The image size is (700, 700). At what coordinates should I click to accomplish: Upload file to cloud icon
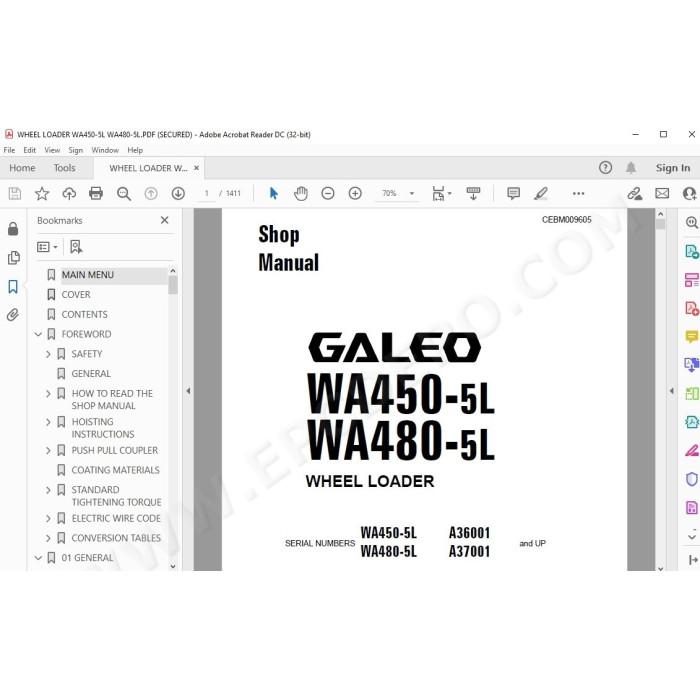69,193
